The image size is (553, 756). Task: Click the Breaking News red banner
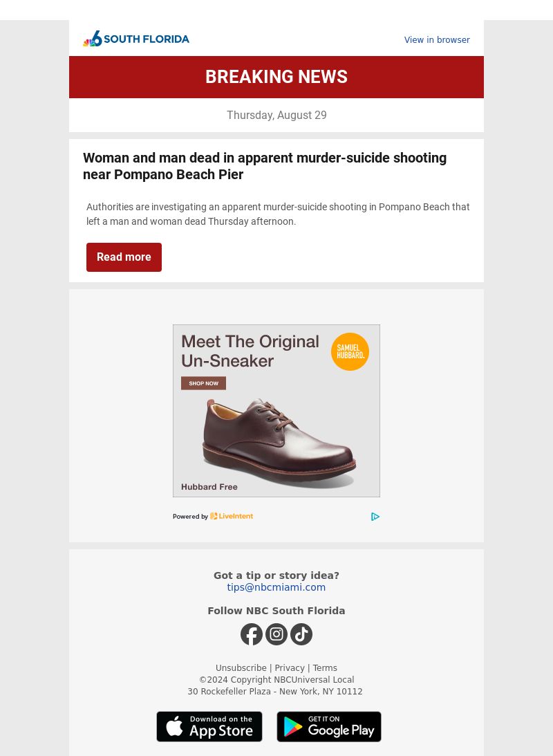[276, 77]
